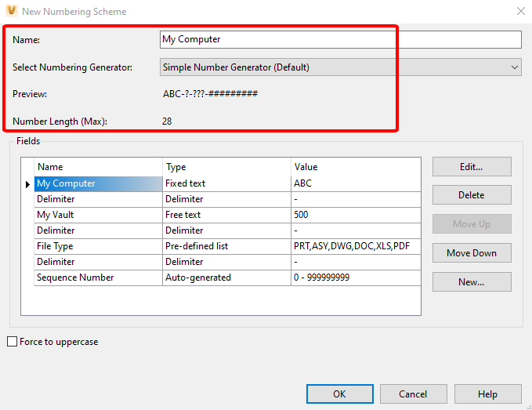
Task: Confirm the scheme with the OK button
Action: [x=339, y=394]
